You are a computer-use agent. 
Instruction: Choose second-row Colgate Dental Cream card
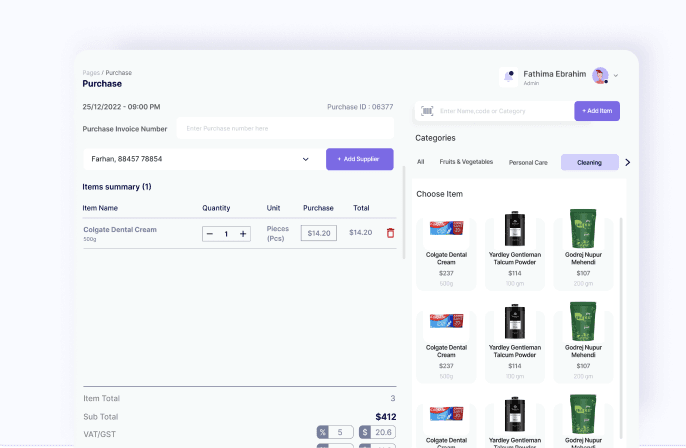click(446, 346)
